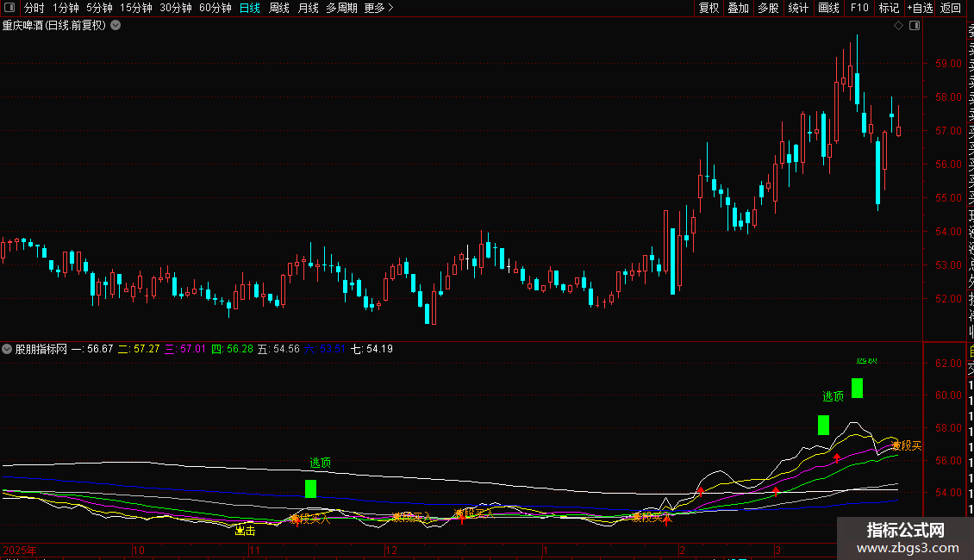Add stock with +自选 button
974x560 pixels.
coord(919,9)
